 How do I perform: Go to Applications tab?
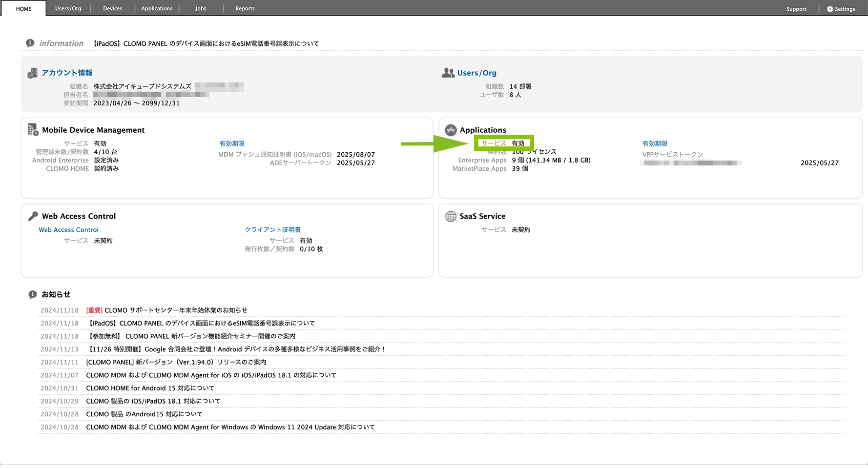click(x=157, y=9)
